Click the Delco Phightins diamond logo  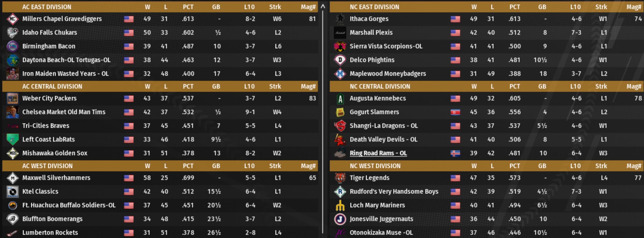[x=340, y=60]
